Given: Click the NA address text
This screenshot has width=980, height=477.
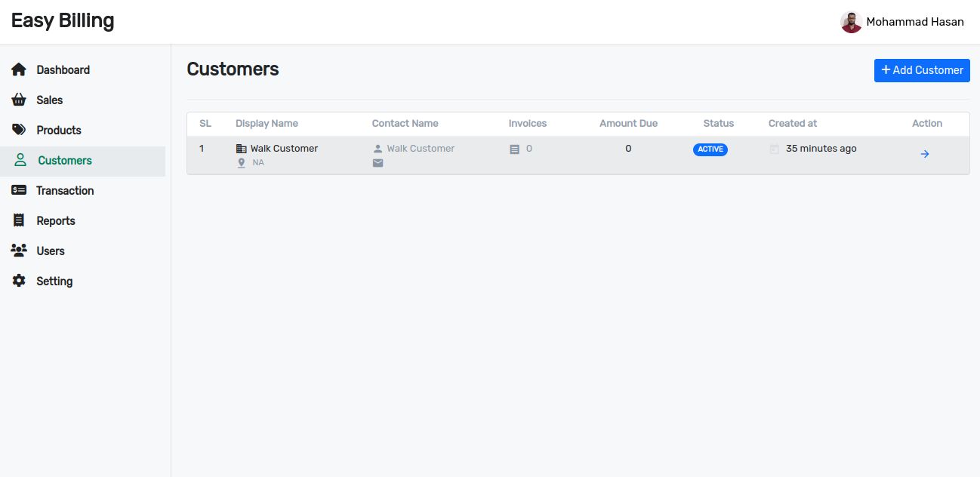Looking at the screenshot, I should click(x=258, y=162).
